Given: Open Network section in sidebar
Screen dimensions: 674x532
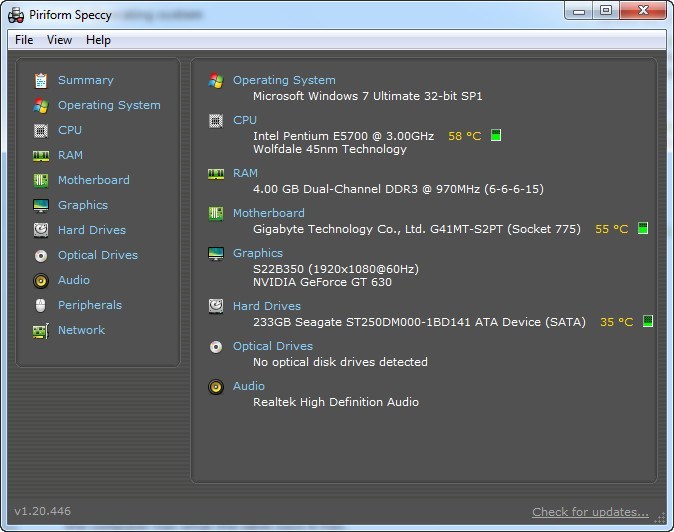Looking at the screenshot, I should (82, 330).
